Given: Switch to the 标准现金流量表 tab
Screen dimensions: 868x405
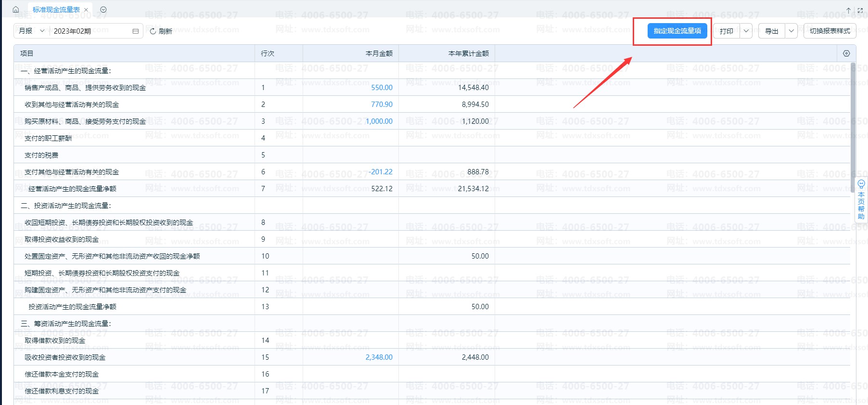Looking at the screenshot, I should click(56, 10).
